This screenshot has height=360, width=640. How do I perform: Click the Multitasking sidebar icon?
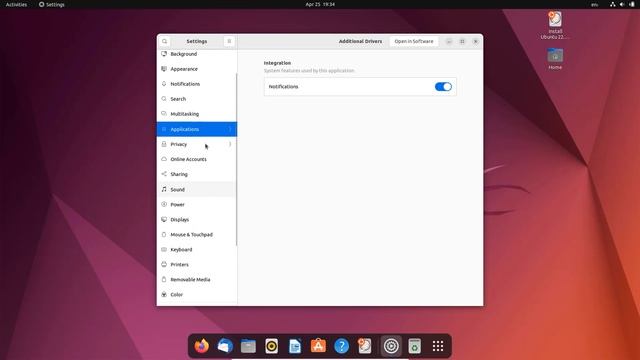(164, 114)
